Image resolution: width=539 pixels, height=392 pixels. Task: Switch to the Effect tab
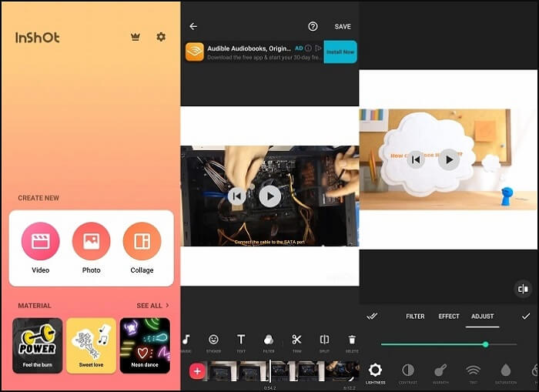click(449, 317)
